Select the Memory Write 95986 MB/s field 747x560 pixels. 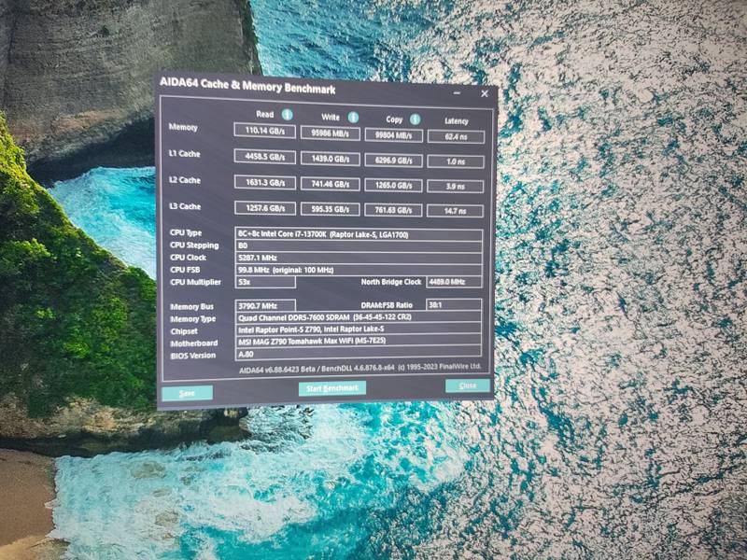(x=331, y=133)
